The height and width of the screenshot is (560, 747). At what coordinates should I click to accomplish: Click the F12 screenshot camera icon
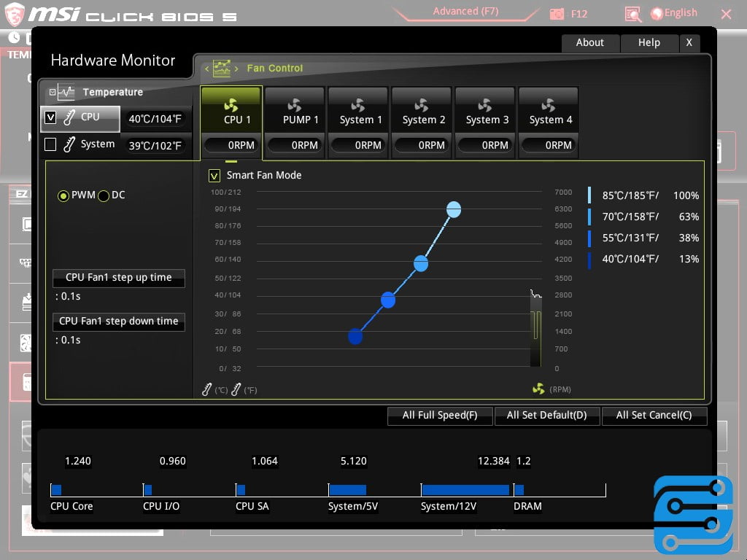557,14
